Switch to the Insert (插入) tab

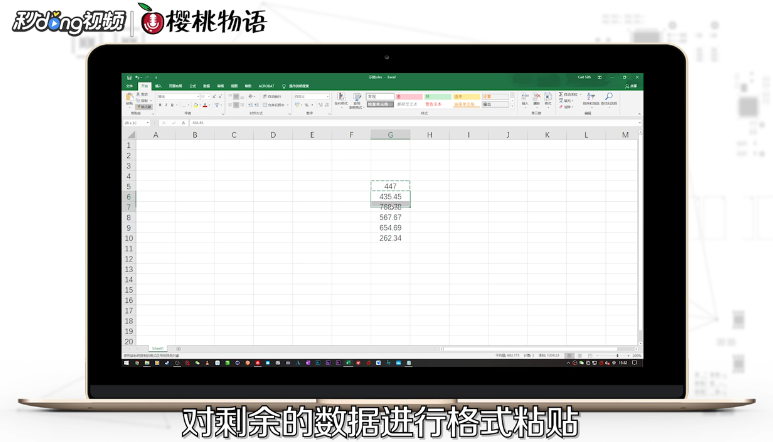point(158,86)
